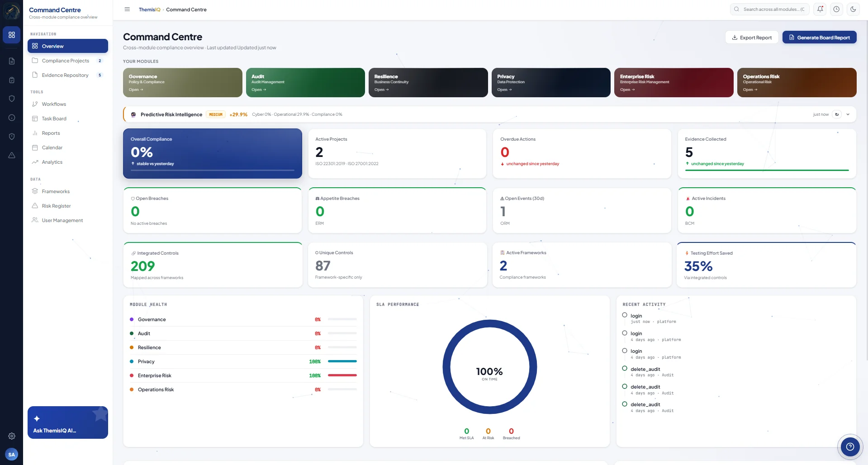Click the Overdue Actions card
Image resolution: width=868 pixels, height=465 pixels.
tap(582, 153)
